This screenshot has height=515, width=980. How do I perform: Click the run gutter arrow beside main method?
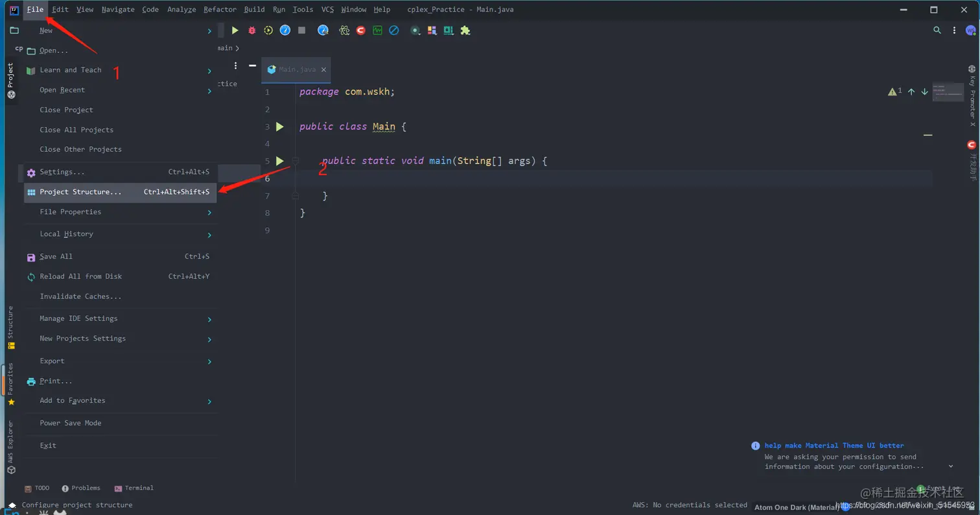coord(280,161)
